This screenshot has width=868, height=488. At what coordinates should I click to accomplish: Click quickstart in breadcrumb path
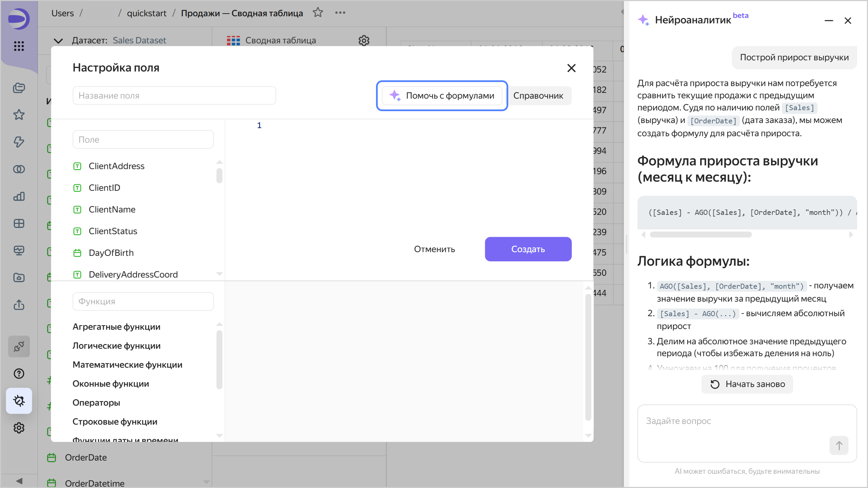point(146,13)
